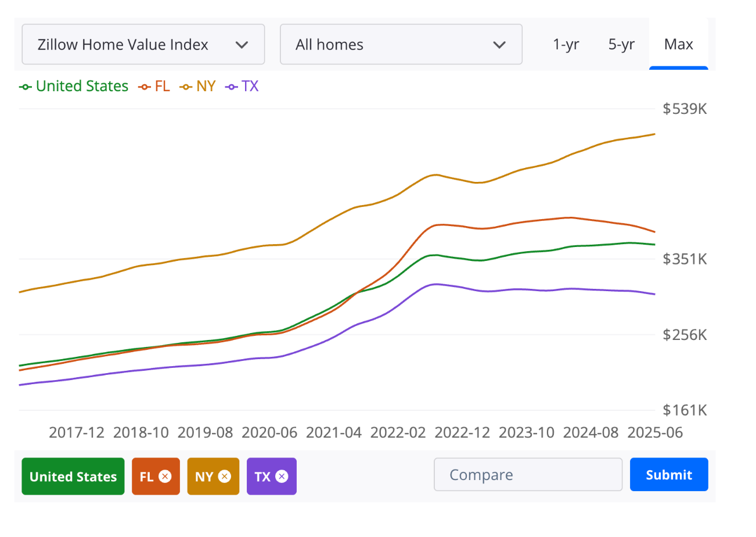This screenshot has height=537, width=756.
Task: Remove TX tag using x icon
Action: pyautogui.click(x=282, y=477)
